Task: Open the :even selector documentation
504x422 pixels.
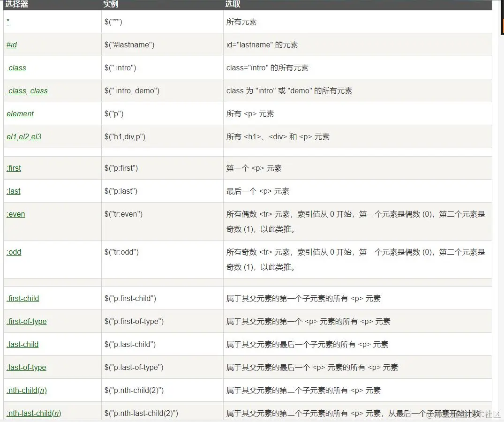Action: (x=15, y=214)
